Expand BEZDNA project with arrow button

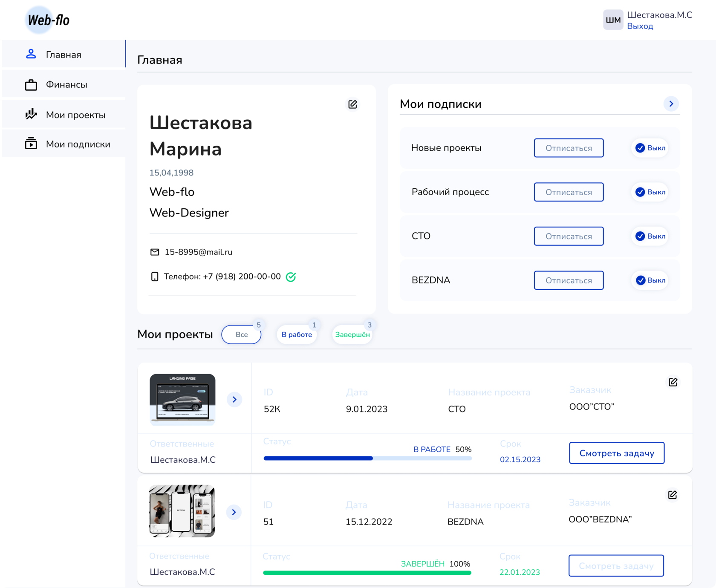pyautogui.click(x=234, y=512)
